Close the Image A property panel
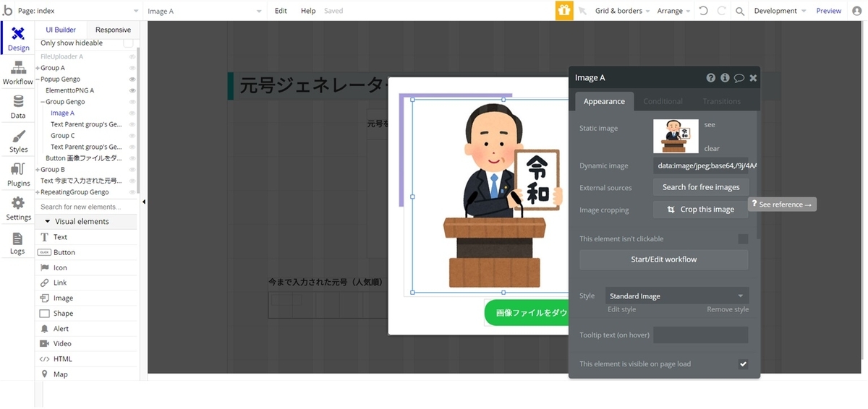This screenshot has width=868, height=409. (x=753, y=78)
